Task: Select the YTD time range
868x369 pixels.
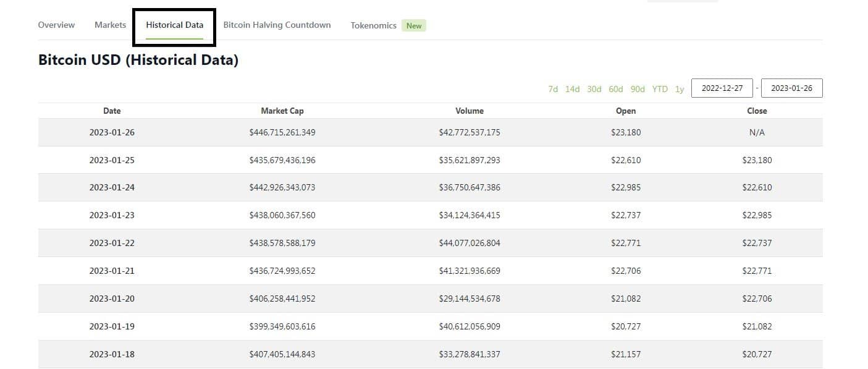Action: [659, 89]
